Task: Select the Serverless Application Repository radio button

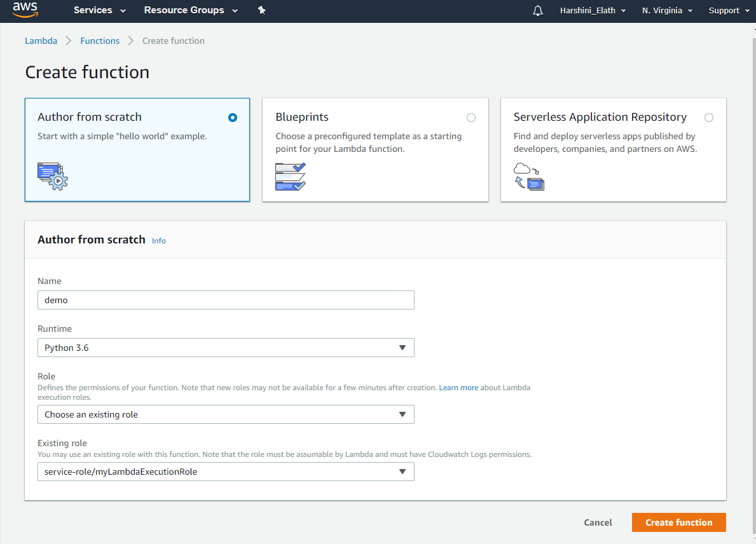Action: pos(709,118)
